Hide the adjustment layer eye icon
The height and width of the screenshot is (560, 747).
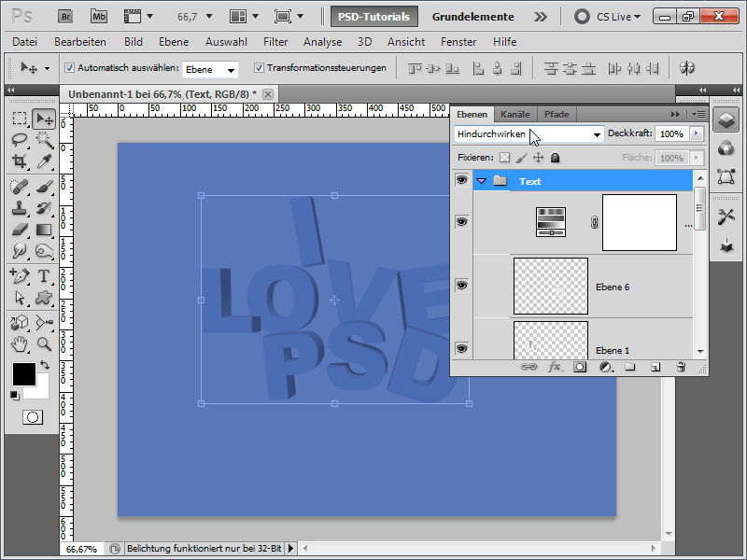coord(461,222)
